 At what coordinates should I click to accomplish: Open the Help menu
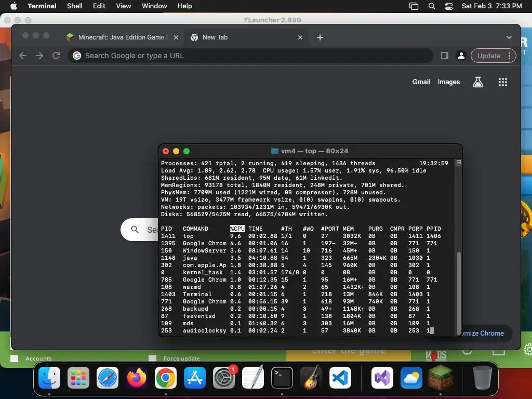click(185, 6)
